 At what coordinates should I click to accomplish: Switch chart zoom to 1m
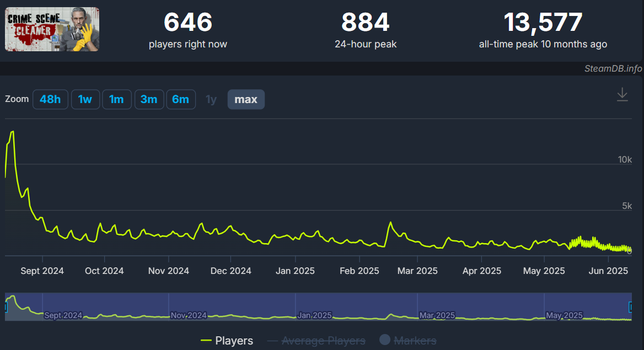click(116, 99)
